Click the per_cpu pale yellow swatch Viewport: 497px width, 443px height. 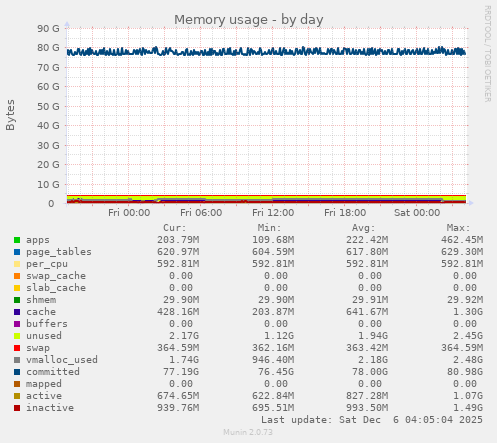point(17,264)
